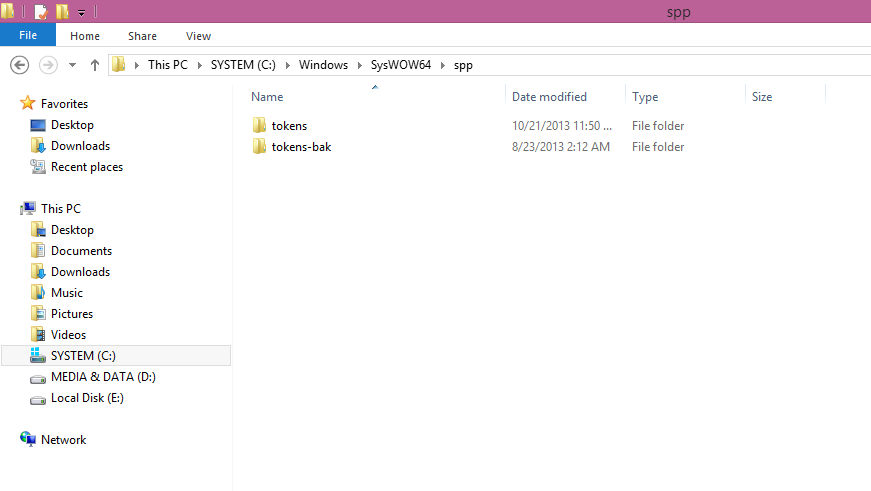
Task: Open MEDIA & DATA (D:) drive
Action: tap(103, 377)
